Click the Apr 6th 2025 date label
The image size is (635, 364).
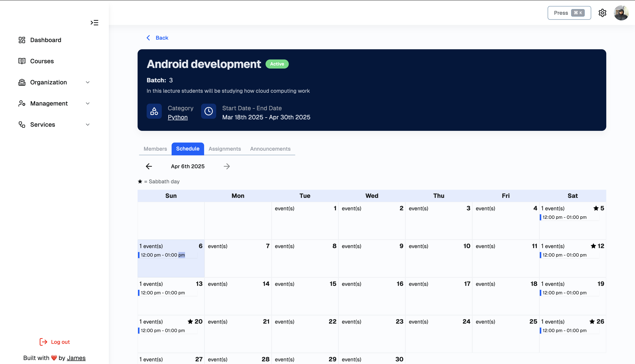[188, 166]
